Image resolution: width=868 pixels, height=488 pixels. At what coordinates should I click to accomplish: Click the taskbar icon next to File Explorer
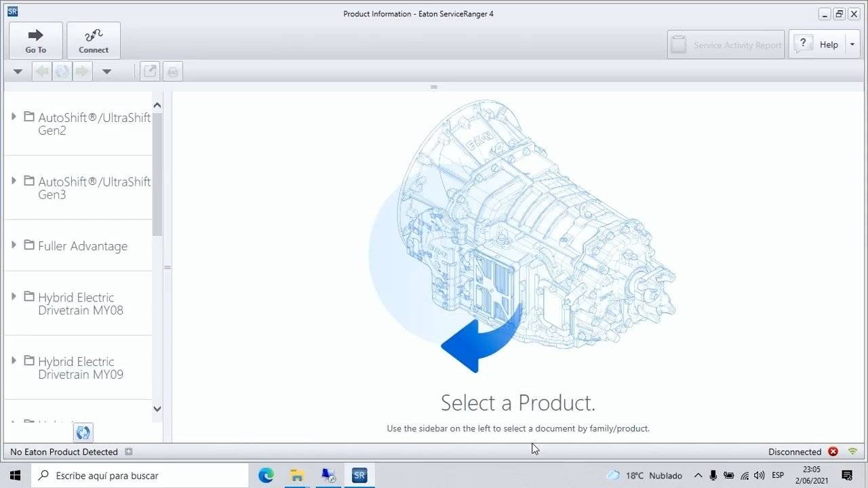(x=328, y=475)
